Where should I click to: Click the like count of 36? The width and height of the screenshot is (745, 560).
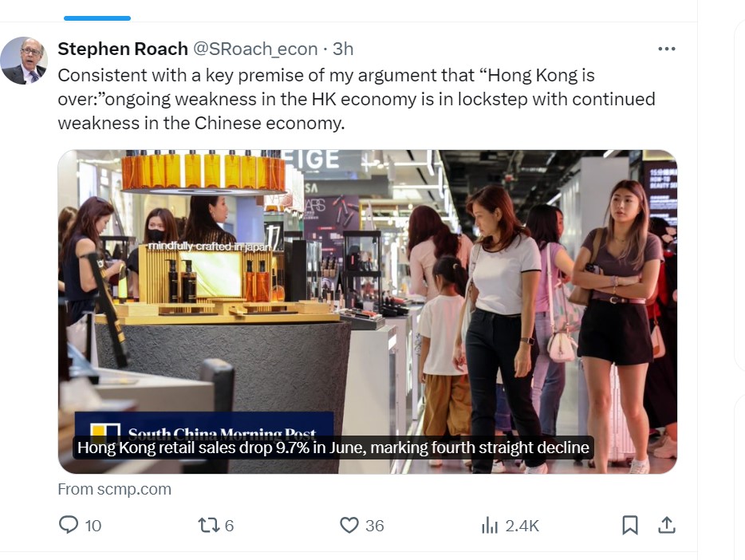[x=374, y=526]
